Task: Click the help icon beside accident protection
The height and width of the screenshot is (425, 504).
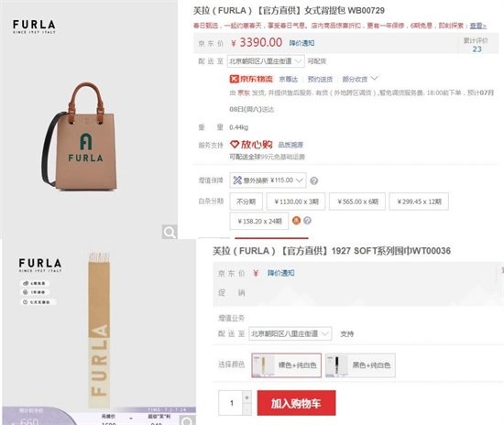Action: (x=314, y=180)
